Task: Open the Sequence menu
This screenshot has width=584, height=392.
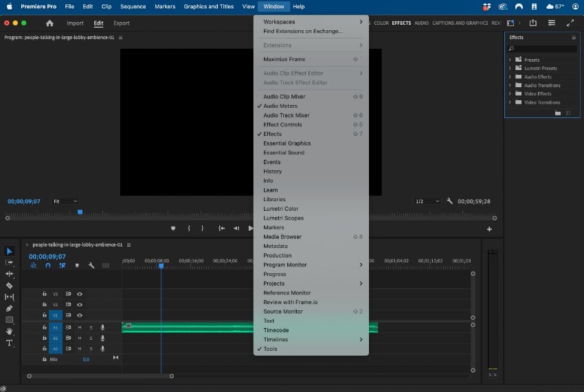Action: (133, 6)
